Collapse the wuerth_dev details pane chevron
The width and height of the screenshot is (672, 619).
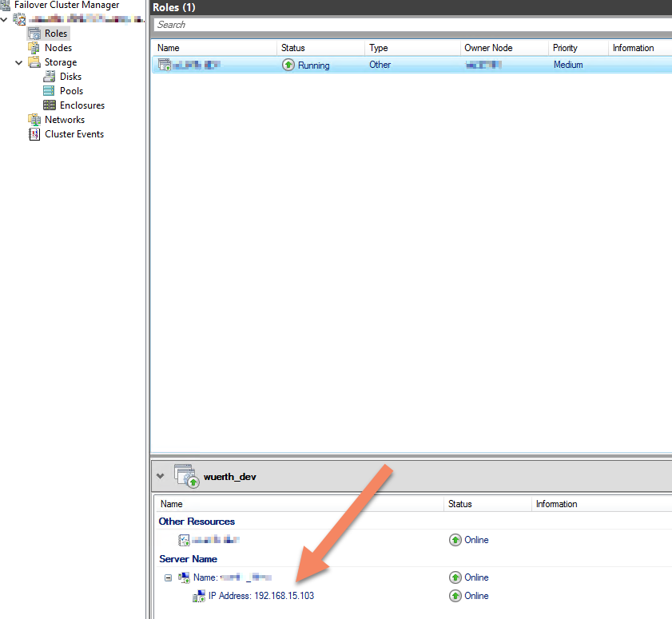point(161,476)
